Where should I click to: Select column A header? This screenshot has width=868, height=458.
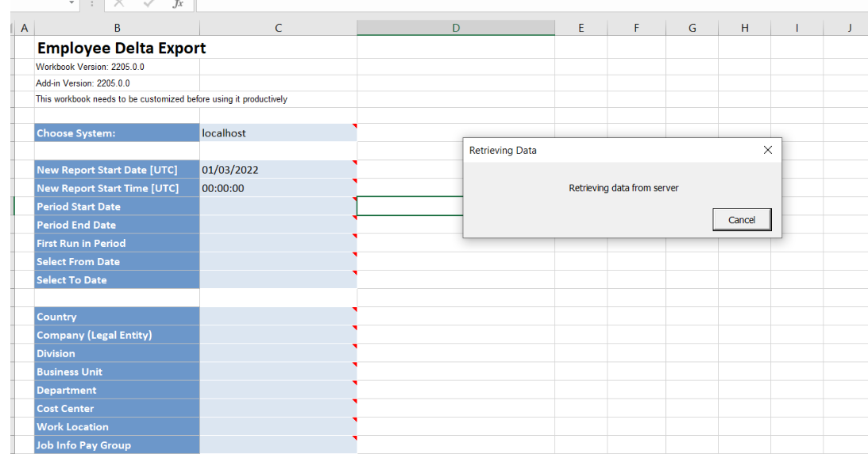[x=25, y=28]
